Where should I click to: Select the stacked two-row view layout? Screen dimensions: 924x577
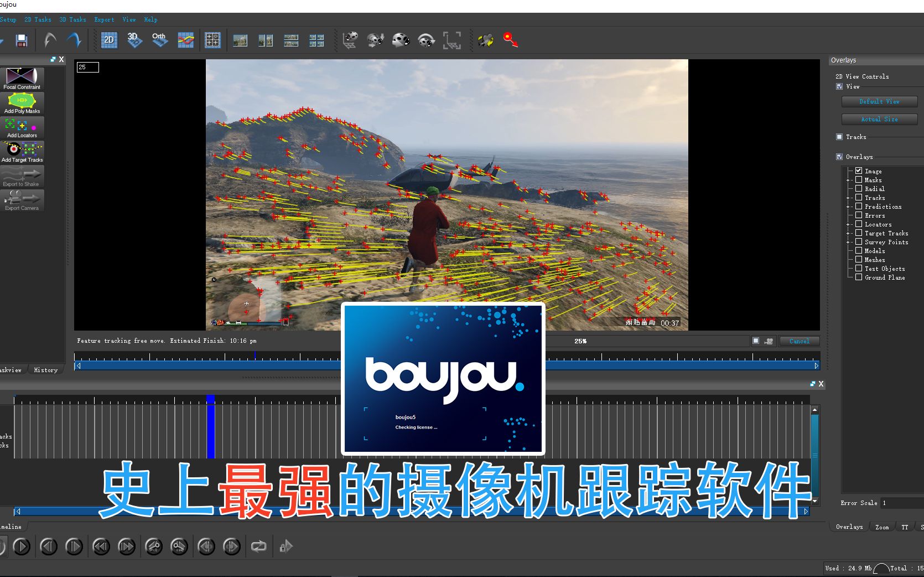pyautogui.click(x=291, y=40)
